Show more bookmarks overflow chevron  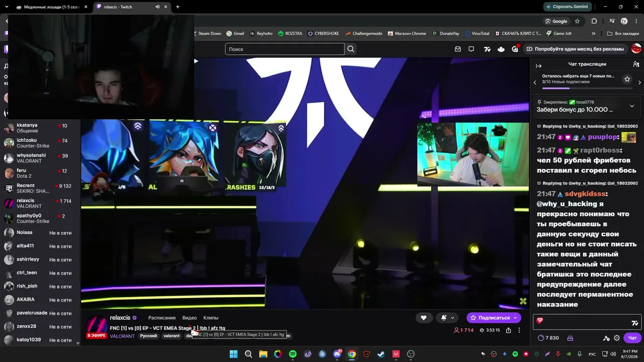[x=594, y=34]
